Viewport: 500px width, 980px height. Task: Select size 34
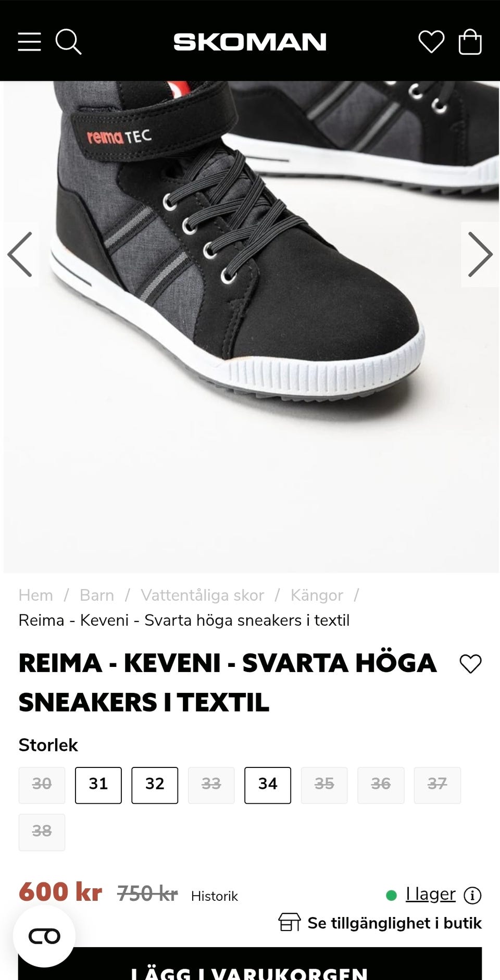268,785
